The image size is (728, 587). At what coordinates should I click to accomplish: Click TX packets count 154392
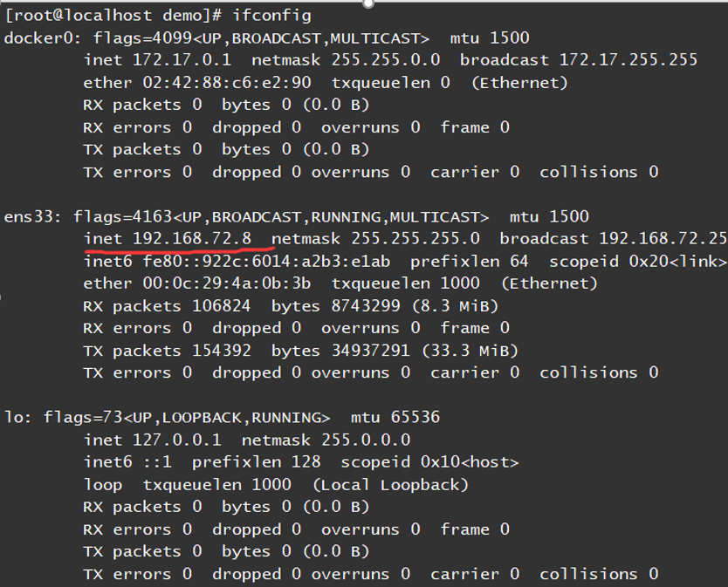point(222,350)
